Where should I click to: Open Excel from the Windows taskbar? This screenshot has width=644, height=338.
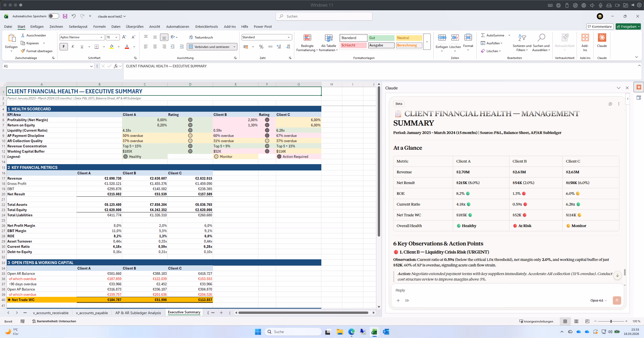pos(374,332)
